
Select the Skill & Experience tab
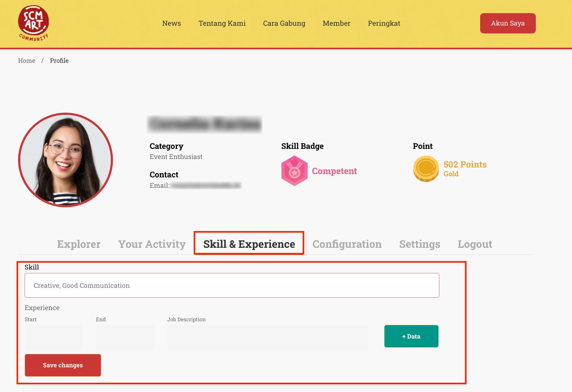[x=249, y=244]
